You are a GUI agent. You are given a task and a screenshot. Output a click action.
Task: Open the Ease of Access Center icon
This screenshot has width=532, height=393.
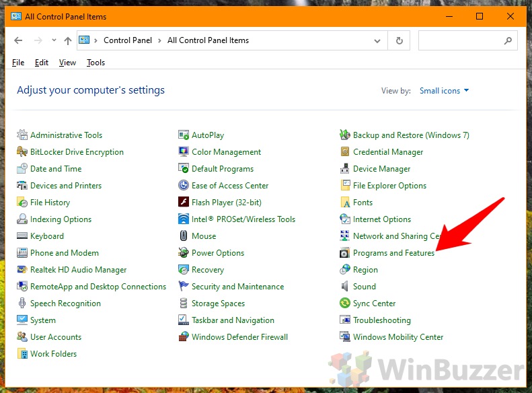(x=184, y=185)
